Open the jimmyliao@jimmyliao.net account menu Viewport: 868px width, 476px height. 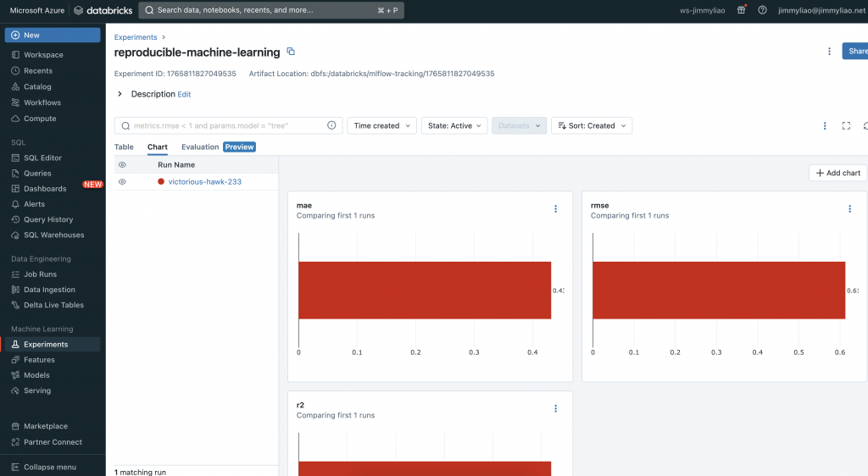click(822, 10)
